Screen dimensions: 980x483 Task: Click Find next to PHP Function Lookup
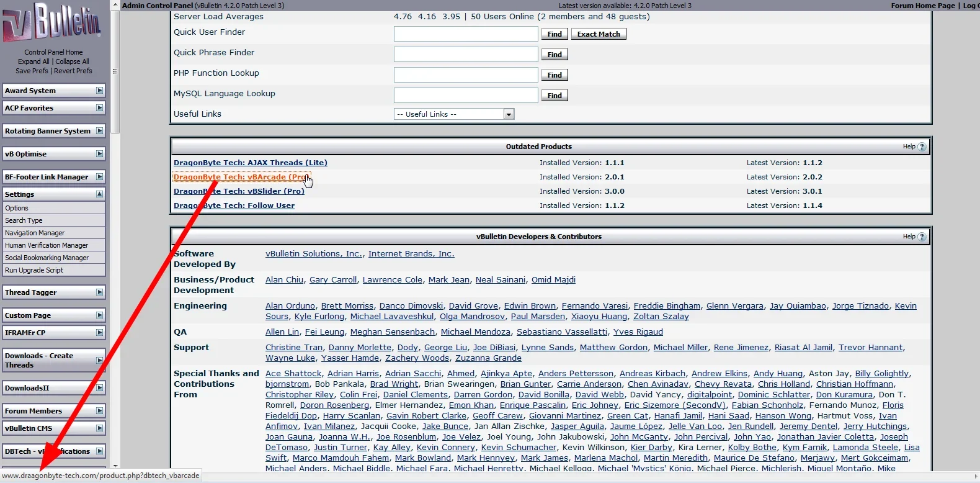pyautogui.click(x=555, y=75)
